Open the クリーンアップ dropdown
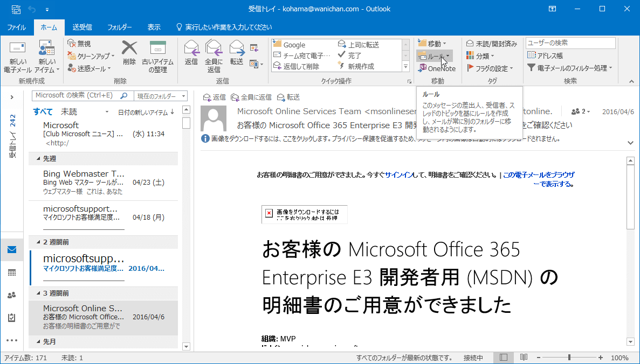 pyautogui.click(x=91, y=56)
